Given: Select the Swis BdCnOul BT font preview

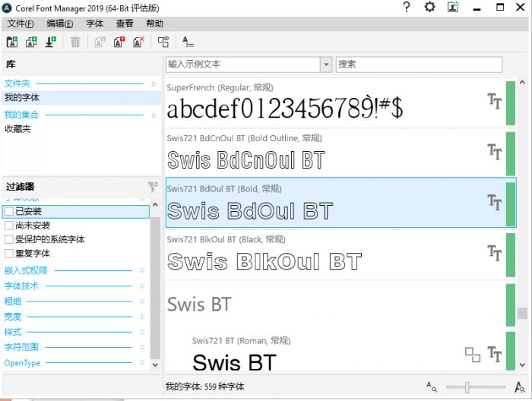Looking at the screenshot, I should coord(246,160).
